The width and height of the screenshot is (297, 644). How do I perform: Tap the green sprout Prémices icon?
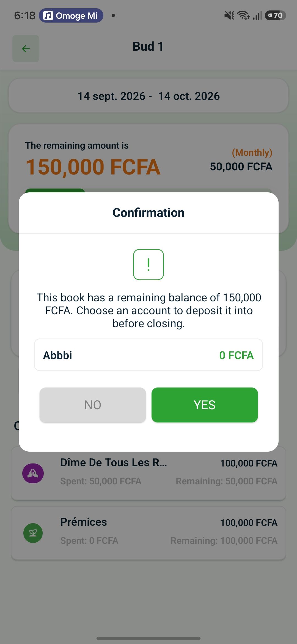(x=33, y=533)
